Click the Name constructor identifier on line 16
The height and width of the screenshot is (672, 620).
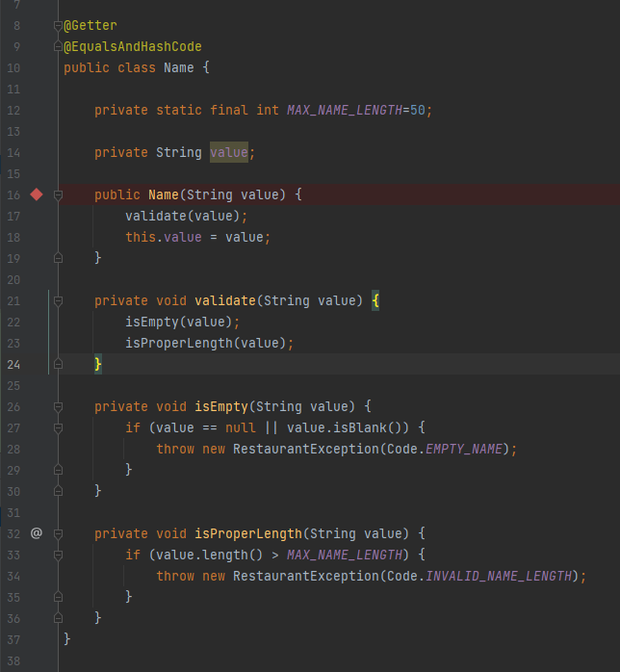coord(164,194)
